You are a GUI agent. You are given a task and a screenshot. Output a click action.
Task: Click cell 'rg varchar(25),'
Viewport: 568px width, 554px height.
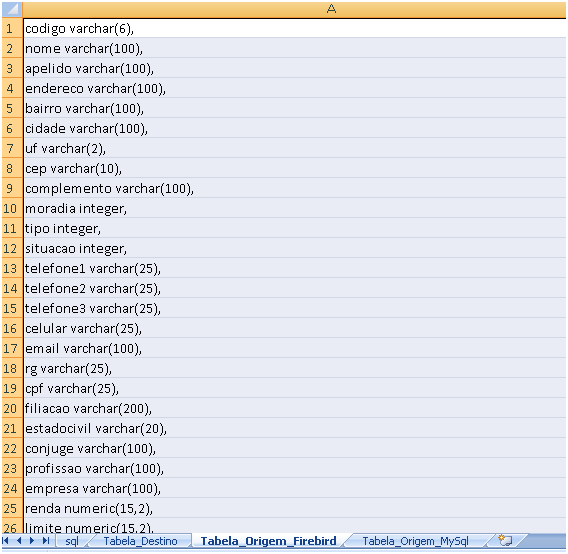[295, 368]
